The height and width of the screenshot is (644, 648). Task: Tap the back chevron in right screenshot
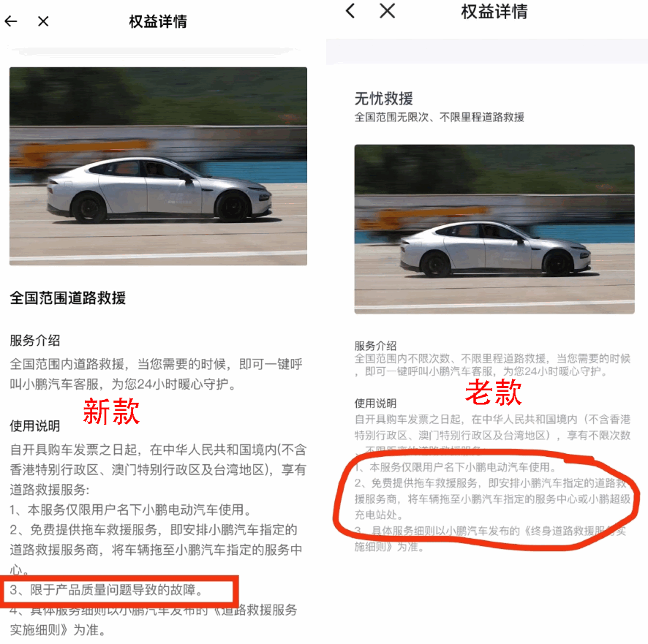click(350, 11)
